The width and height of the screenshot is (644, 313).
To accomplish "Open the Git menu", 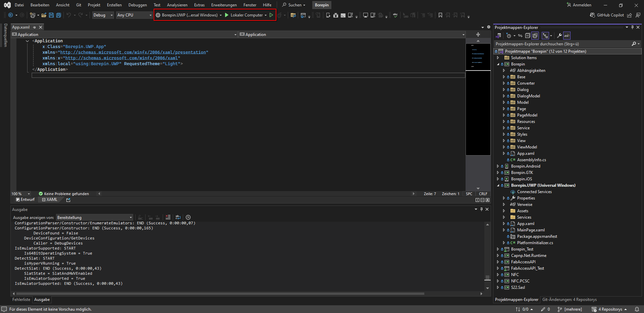I will pos(79,5).
